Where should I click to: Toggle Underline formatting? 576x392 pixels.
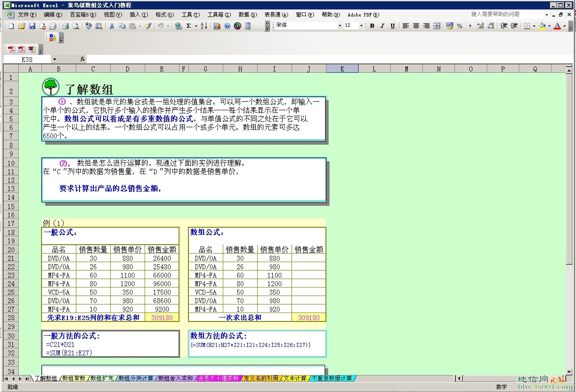392,26
